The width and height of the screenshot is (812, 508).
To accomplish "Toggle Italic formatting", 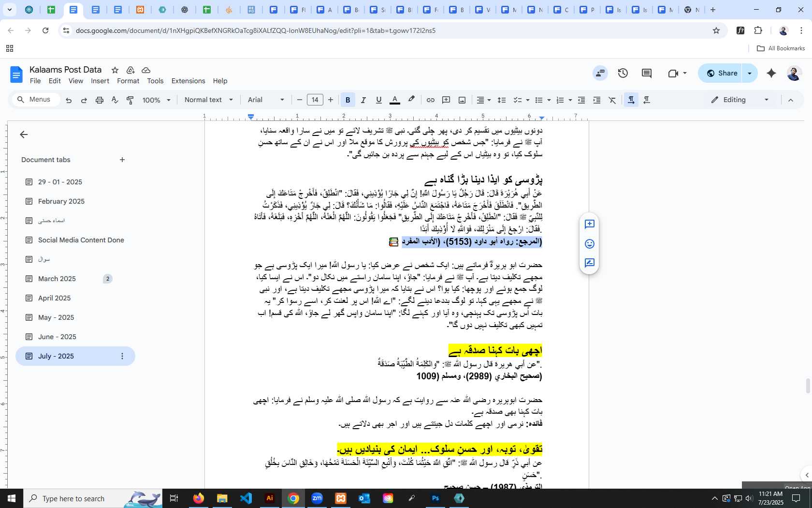I will pyautogui.click(x=363, y=100).
